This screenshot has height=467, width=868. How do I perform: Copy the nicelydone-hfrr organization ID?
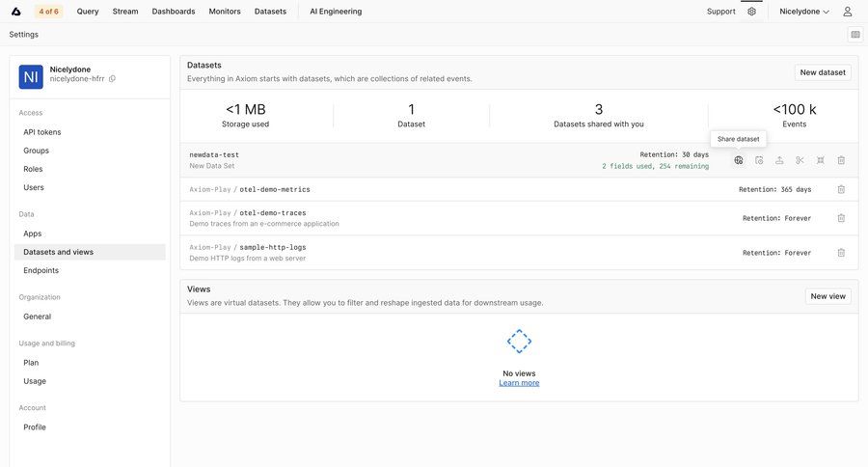(113, 79)
